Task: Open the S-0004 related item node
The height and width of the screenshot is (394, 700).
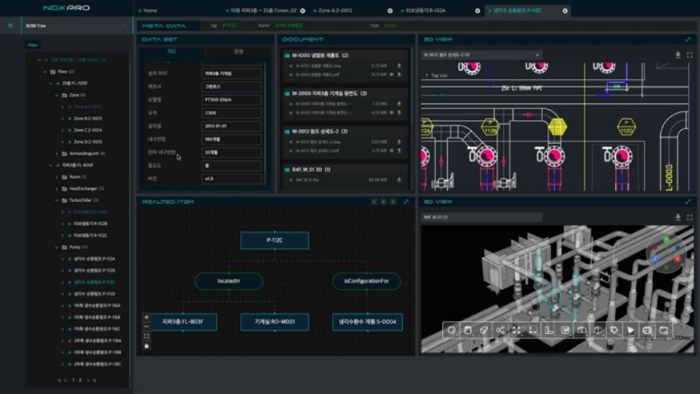Action: pyautogui.click(x=367, y=322)
